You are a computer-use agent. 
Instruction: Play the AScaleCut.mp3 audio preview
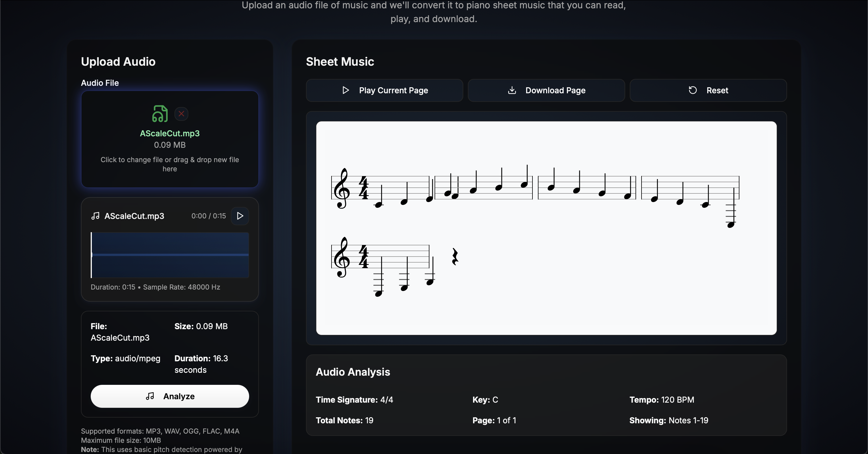coord(240,216)
